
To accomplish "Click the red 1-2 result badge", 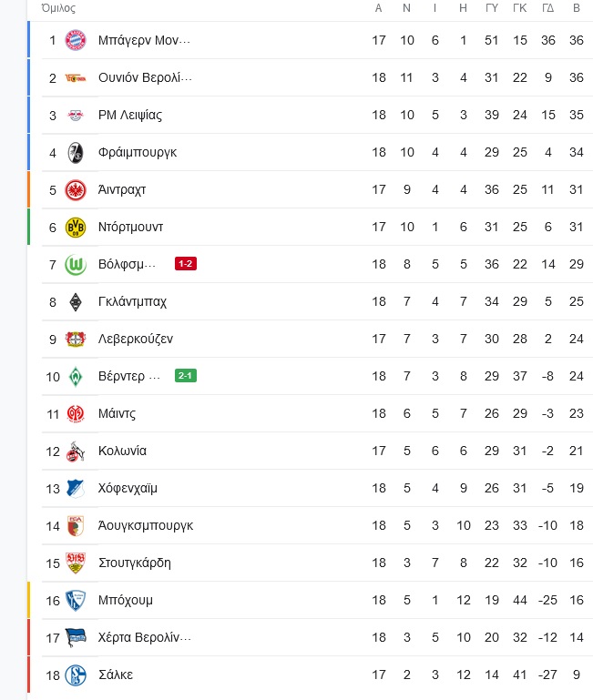I will (x=186, y=264).
